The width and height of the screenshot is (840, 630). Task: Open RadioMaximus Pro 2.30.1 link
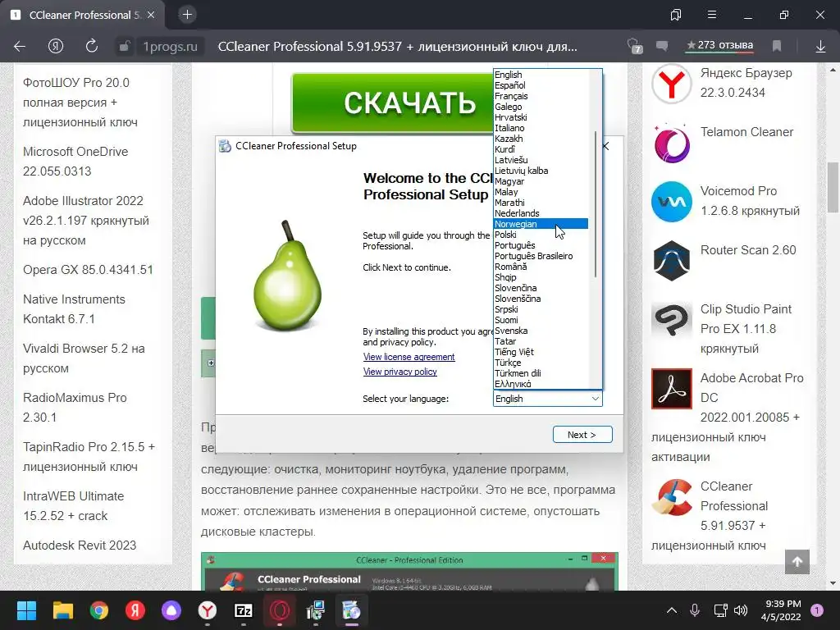point(75,407)
